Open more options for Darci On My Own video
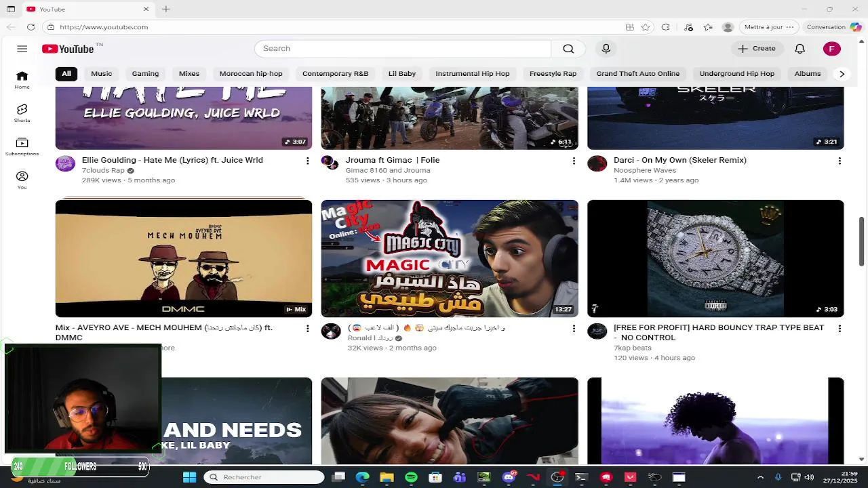This screenshot has height=488, width=868. pyautogui.click(x=840, y=161)
